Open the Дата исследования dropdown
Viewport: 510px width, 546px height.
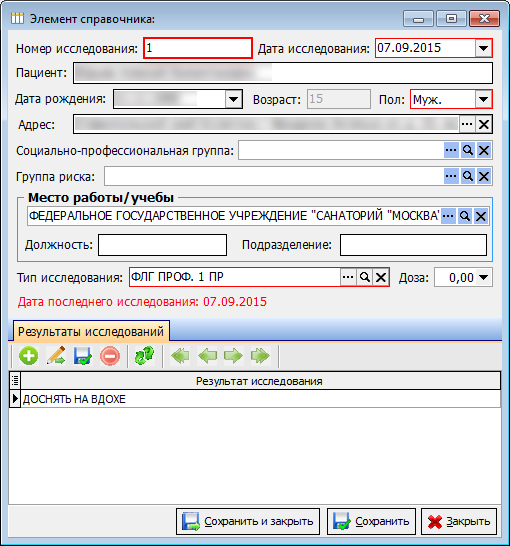pos(483,48)
